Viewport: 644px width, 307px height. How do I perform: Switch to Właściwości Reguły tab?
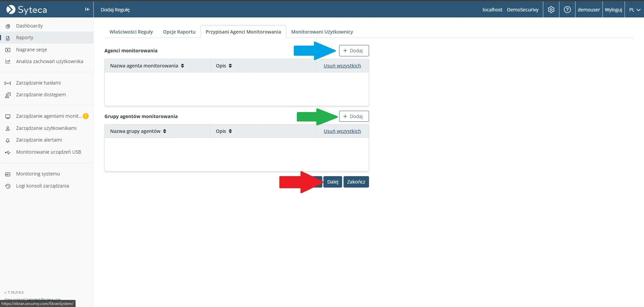[131, 32]
